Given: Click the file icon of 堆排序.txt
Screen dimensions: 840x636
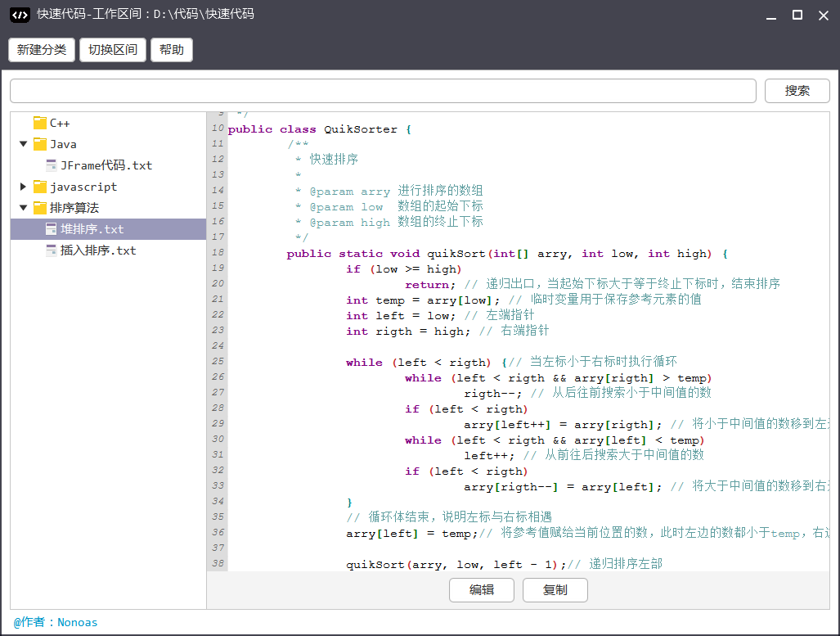Looking at the screenshot, I should 52,229.
